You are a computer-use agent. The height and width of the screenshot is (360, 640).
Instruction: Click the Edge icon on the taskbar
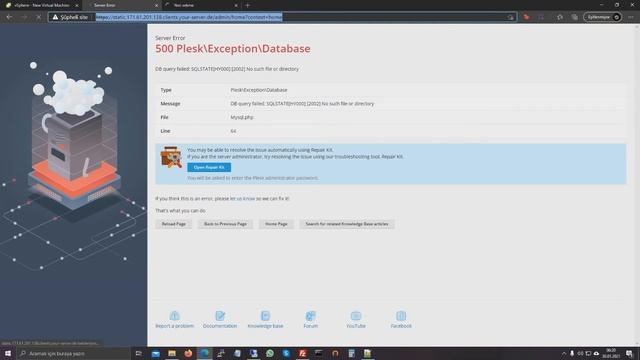pos(204,353)
